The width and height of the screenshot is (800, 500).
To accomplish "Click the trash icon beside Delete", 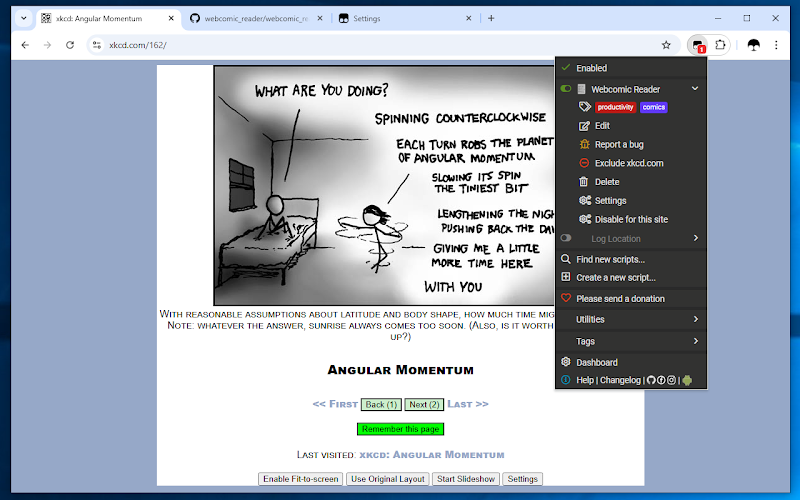I will click(584, 182).
